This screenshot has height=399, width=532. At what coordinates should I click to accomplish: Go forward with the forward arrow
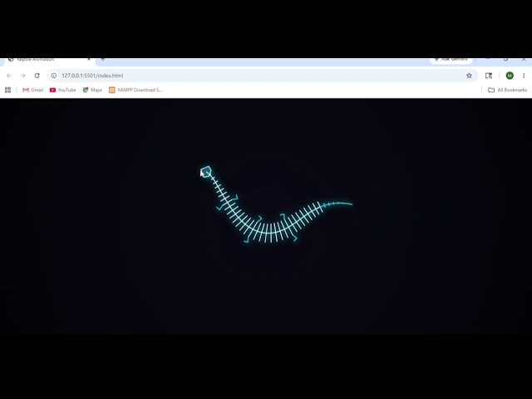click(22, 76)
